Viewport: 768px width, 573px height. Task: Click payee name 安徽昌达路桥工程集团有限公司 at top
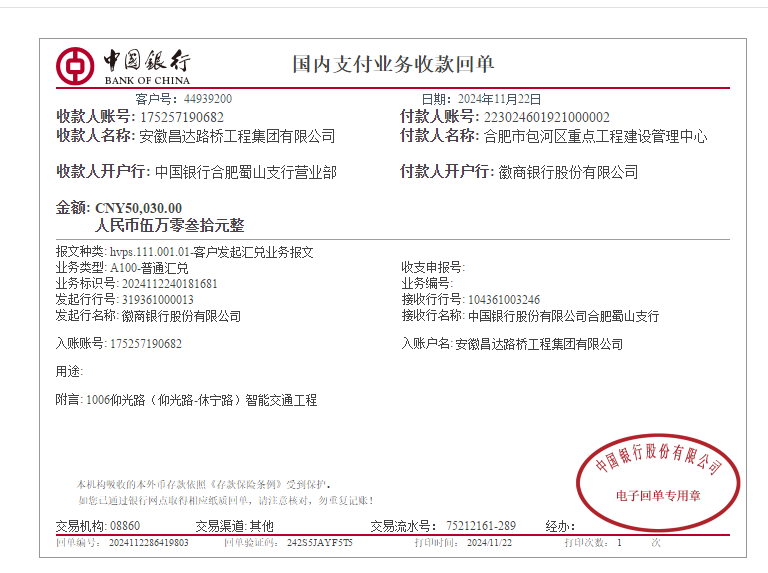coord(237,136)
